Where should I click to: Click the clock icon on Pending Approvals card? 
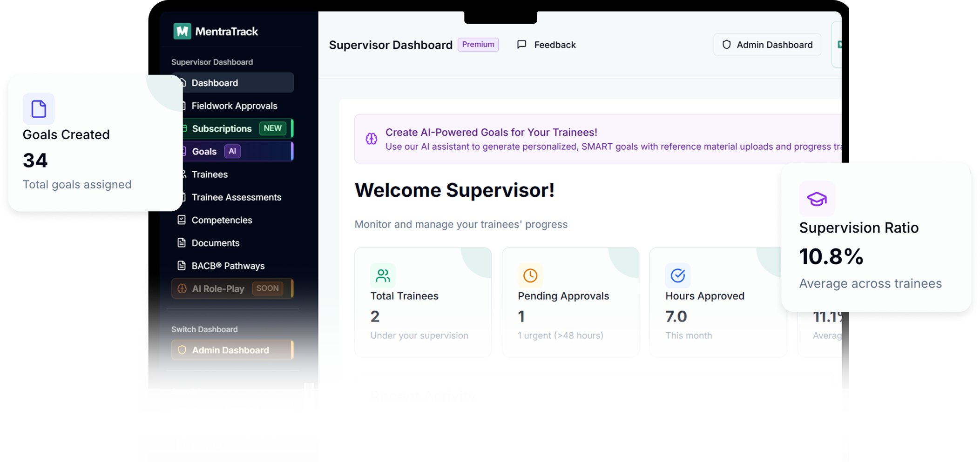pos(530,275)
